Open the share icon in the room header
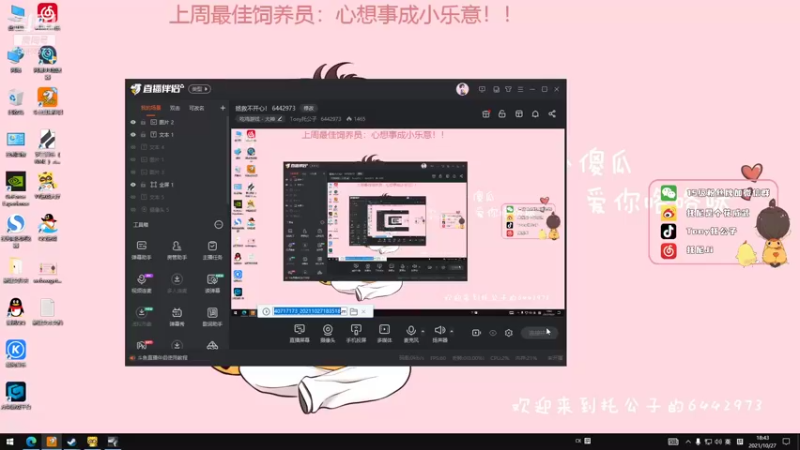The height and width of the screenshot is (450, 800). 552,114
